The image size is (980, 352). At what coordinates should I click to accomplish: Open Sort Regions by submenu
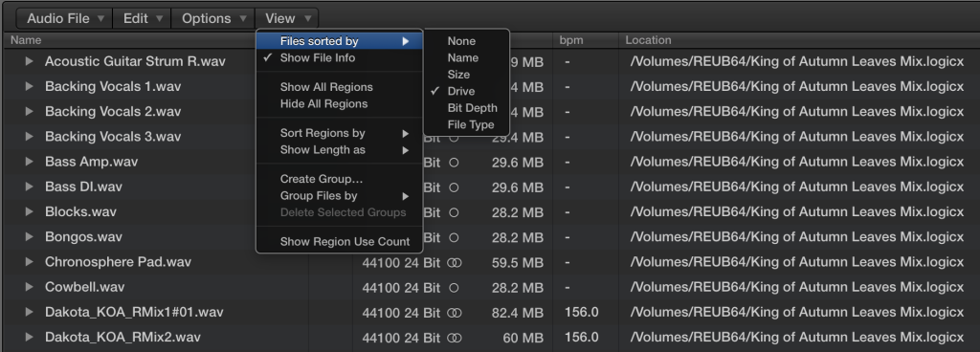(340, 134)
